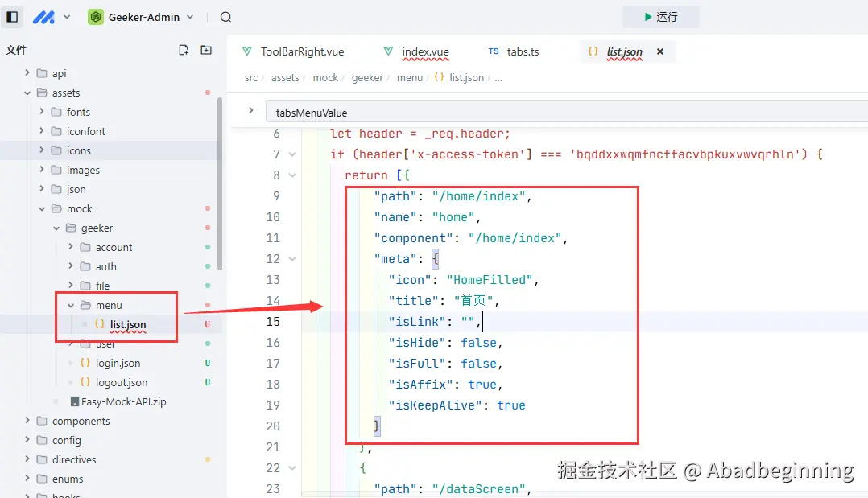Click the mock breadcrumb
Viewport: 868px width, 498px height.
click(325, 78)
